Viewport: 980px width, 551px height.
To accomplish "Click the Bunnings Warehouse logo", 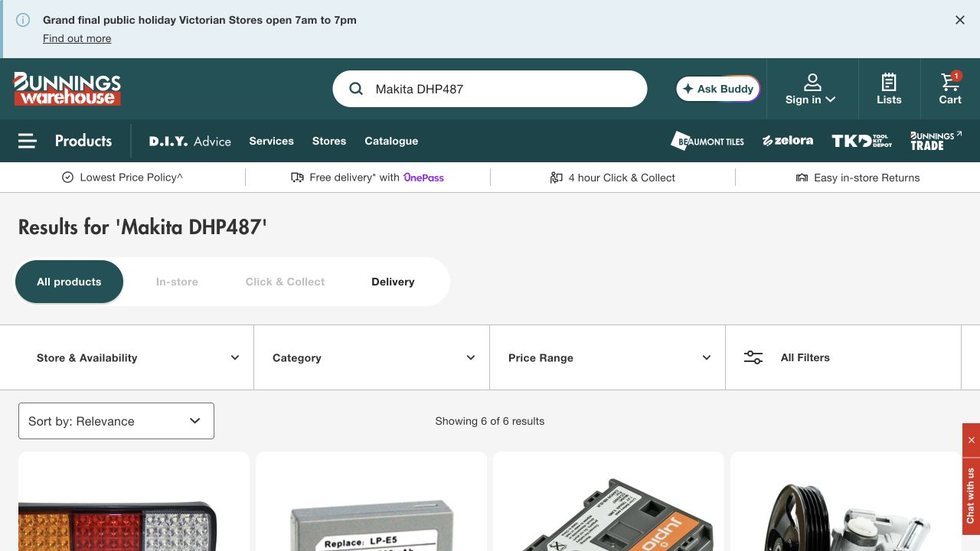I will point(67,89).
